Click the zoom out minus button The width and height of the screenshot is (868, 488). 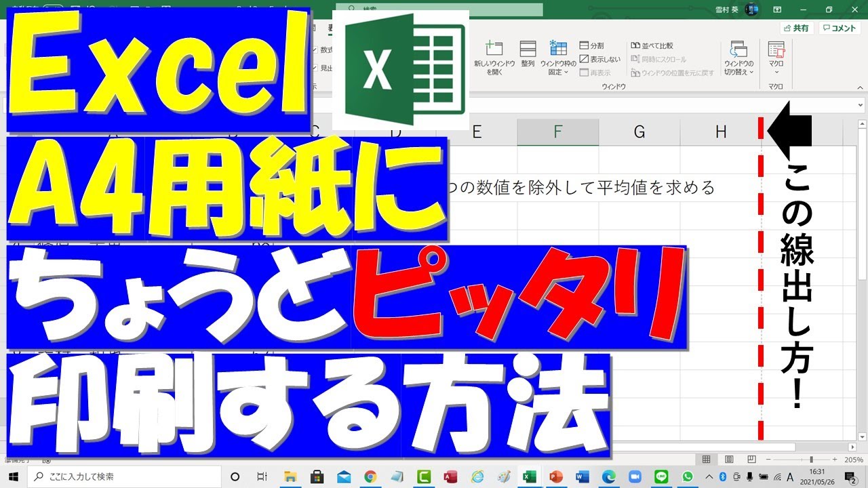(770, 460)
